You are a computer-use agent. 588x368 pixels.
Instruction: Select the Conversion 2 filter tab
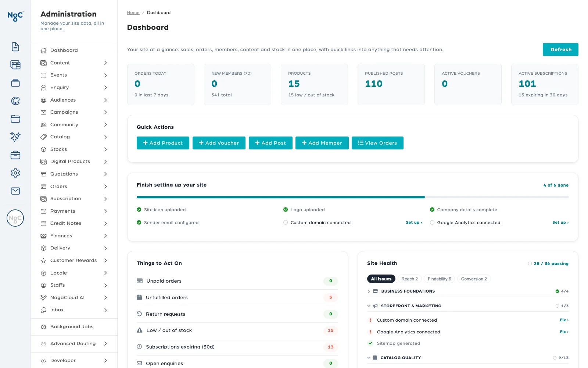point(474,279)
